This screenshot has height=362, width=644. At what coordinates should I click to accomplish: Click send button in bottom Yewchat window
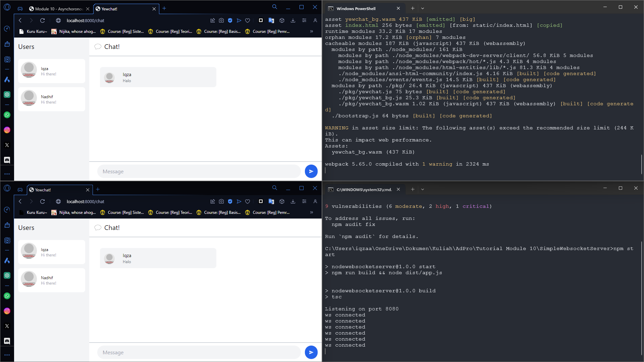coord(311,352)
